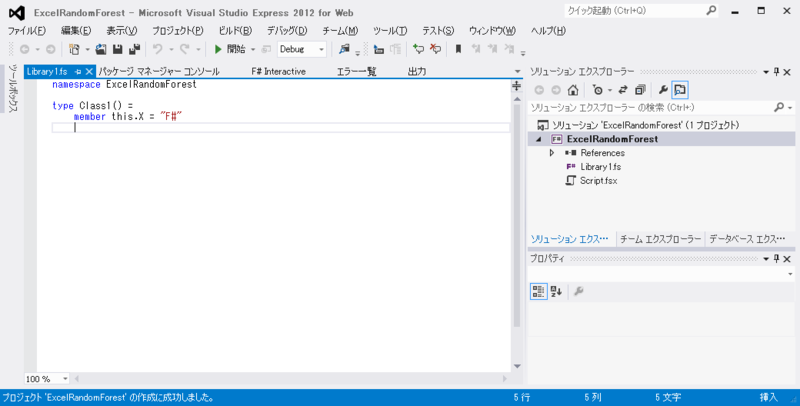Toggle Solution Explorer Preview Selected Items icon
800x406 pixels.
(x=680, y=90)
